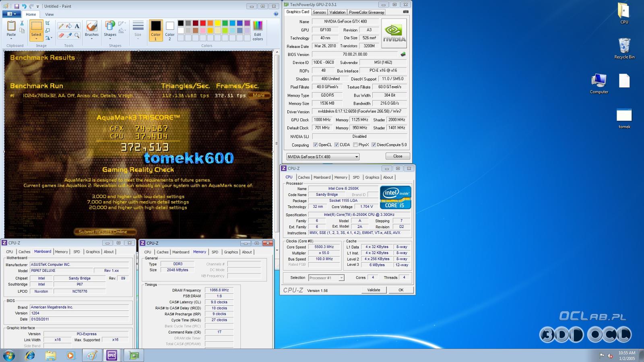644x362 pixels.
Task: Switch to the View ribbon tab in Paint
Action: coord(50,14)
